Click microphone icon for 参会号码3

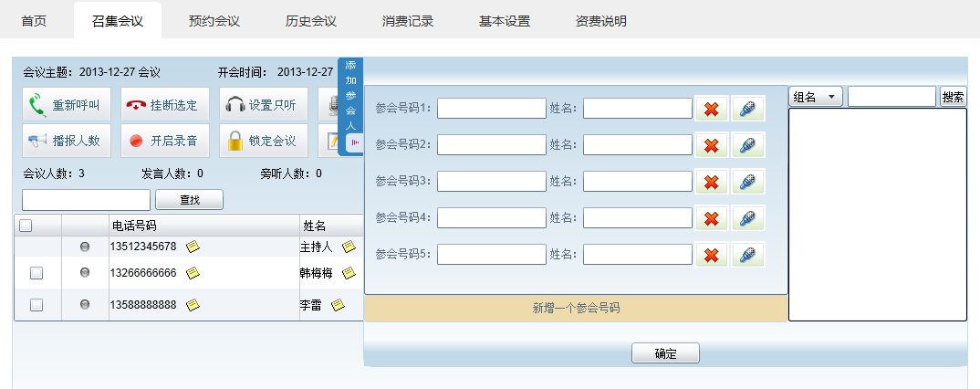click(748, 182)
